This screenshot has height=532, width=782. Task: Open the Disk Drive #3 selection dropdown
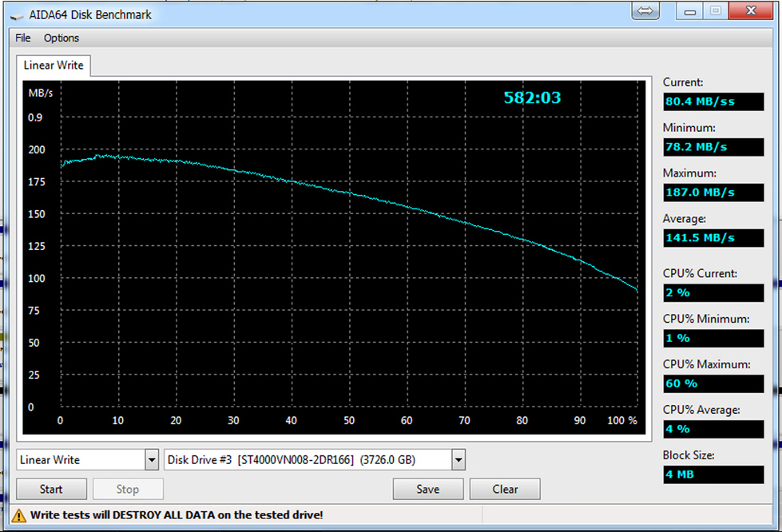click(458, 459)
